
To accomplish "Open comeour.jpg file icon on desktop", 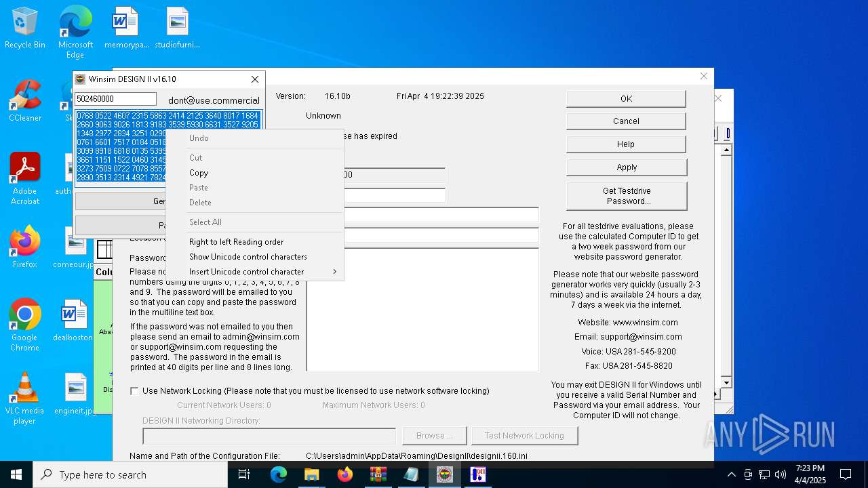I will pos(75,247).
